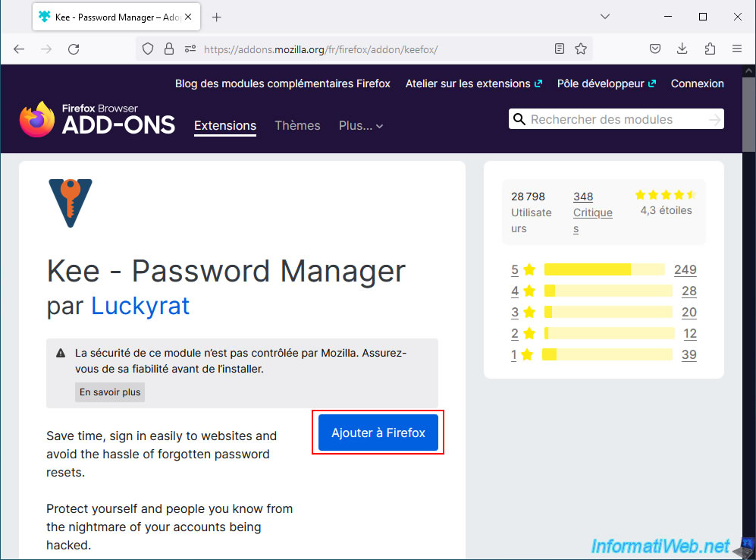Screen dimensions: 756x560
Task: Click the address bar URL
Action: click(321, 49)
